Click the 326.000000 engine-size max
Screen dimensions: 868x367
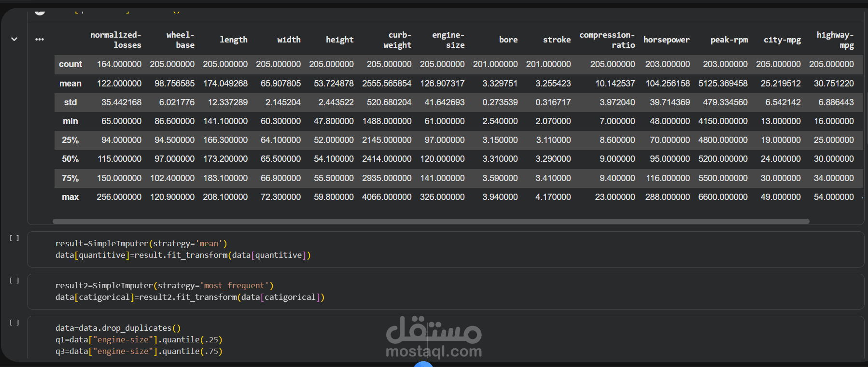click(x=442, y=197)
